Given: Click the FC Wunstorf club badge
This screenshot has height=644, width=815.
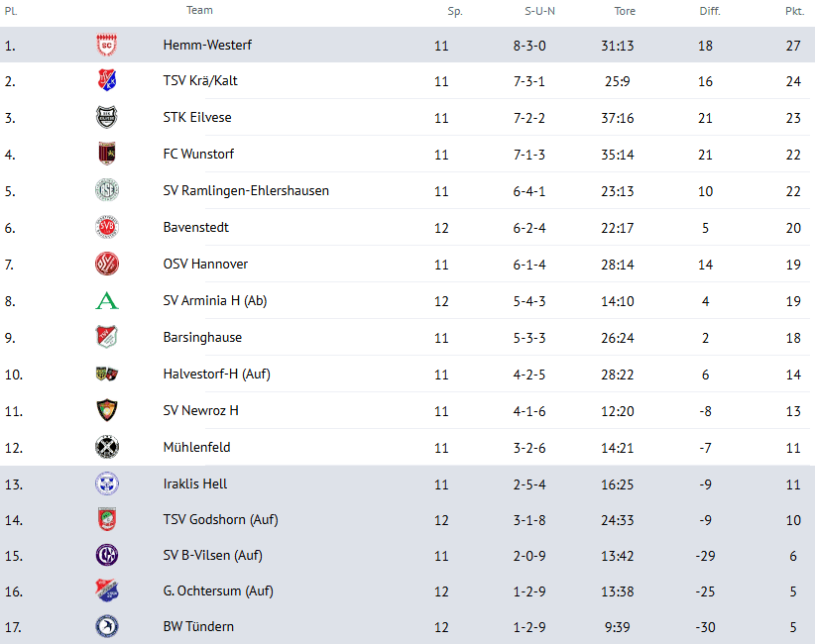Looking at the screenshot, I should point(107,155).
